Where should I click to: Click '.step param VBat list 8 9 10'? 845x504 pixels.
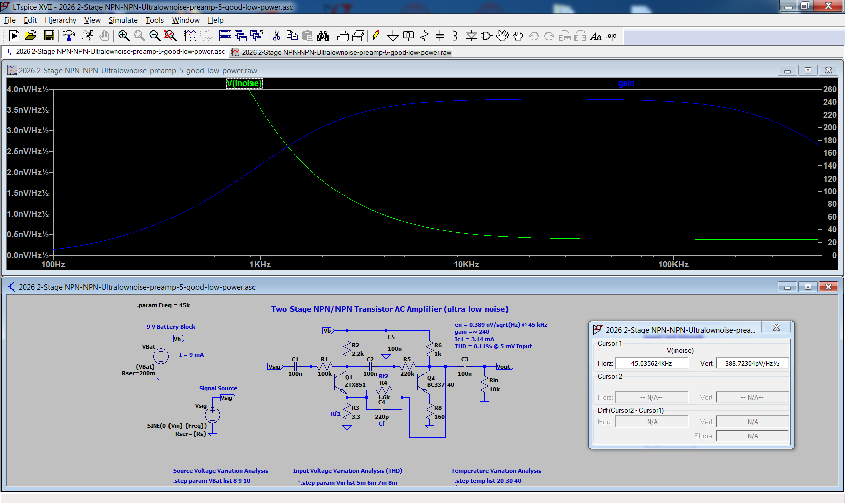coord(212,481)
